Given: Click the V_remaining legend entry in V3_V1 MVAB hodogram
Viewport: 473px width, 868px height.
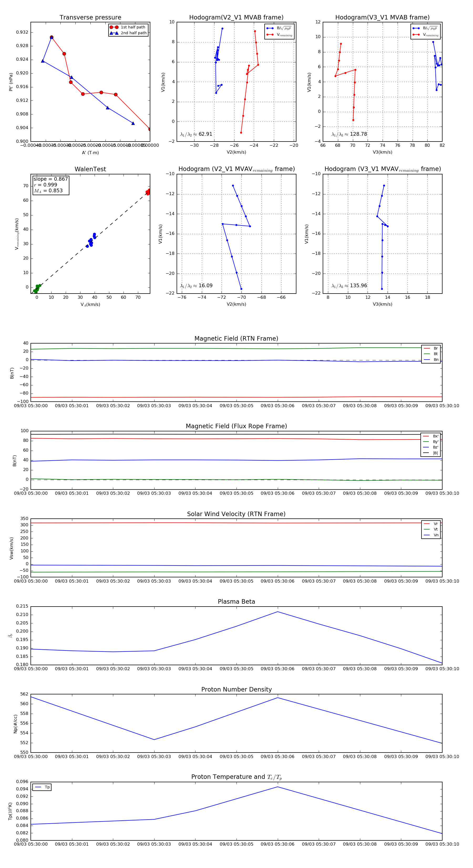Looking at the screenshot, I should pos(425,35).
